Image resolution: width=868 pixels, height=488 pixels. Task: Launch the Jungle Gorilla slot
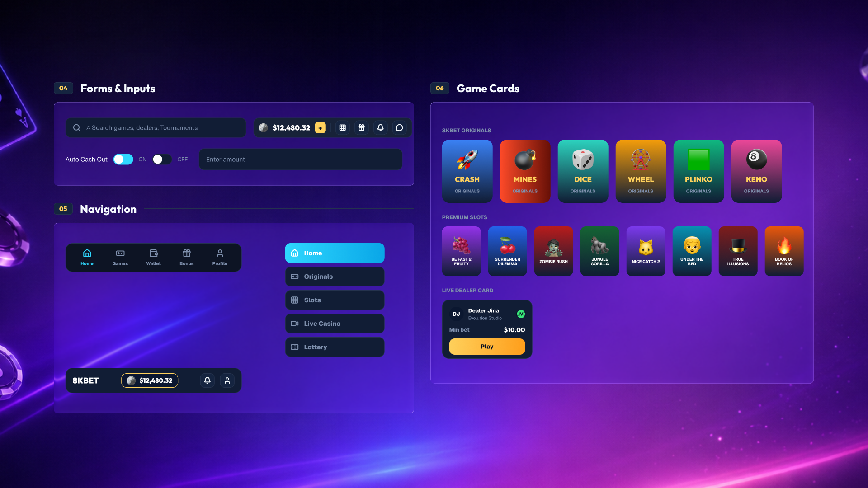(x=600, y=251)
